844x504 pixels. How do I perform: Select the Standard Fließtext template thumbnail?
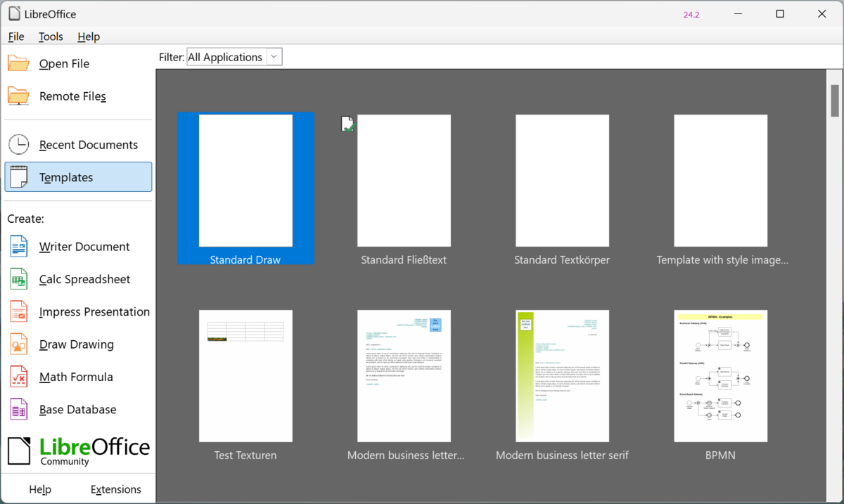(404, 181)
